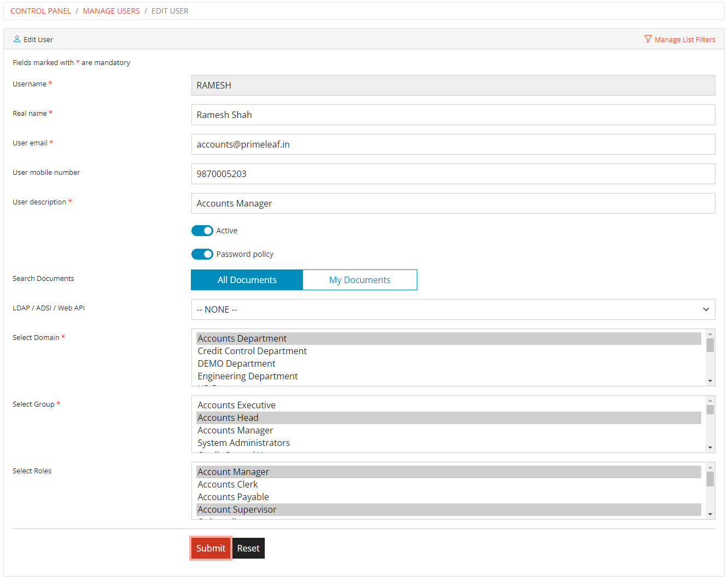Open the MANAGE USERS breadcrumb
The width and height of the screenshot is (728, 587).
[111, 10]
